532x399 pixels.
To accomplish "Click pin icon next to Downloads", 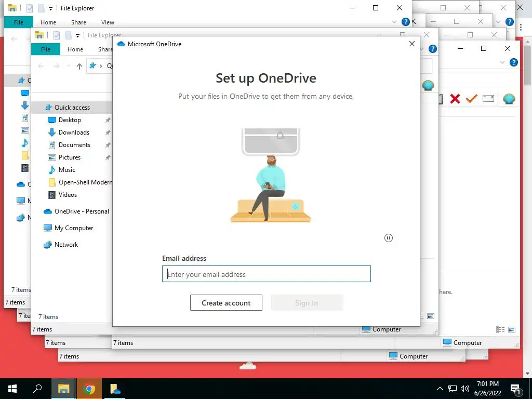I will [108, 132].
